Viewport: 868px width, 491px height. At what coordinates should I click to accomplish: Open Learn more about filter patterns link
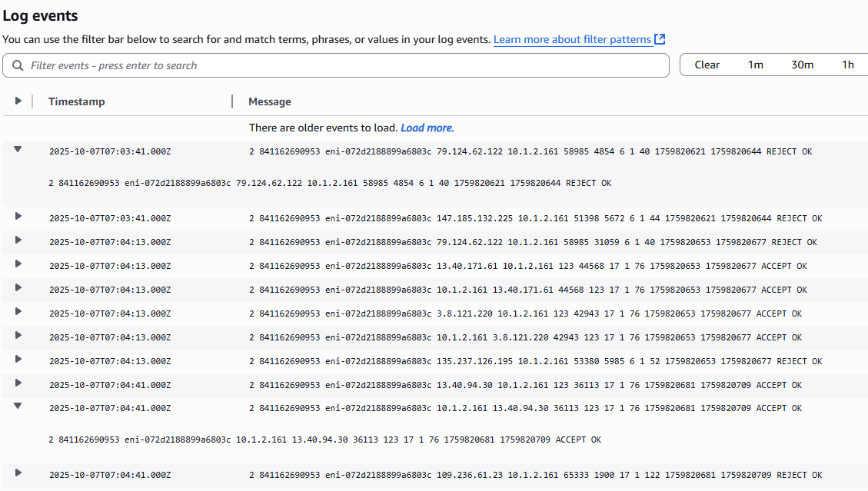coord(572,39)
